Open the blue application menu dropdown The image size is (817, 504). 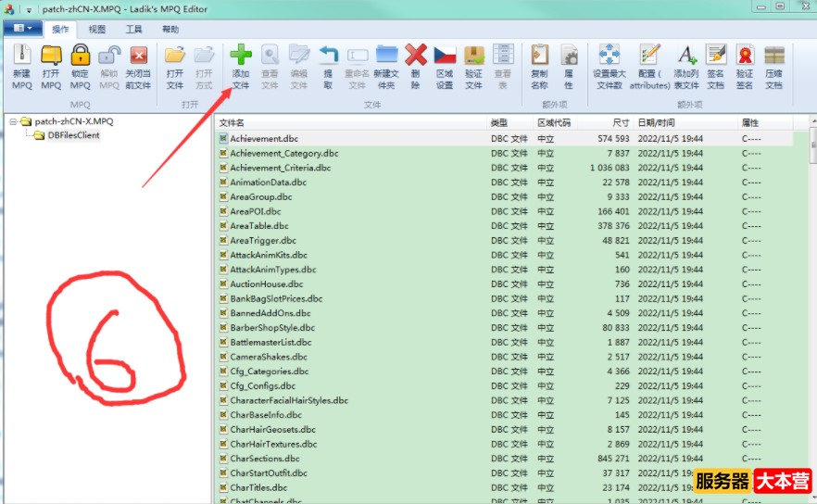click(22, 28)
